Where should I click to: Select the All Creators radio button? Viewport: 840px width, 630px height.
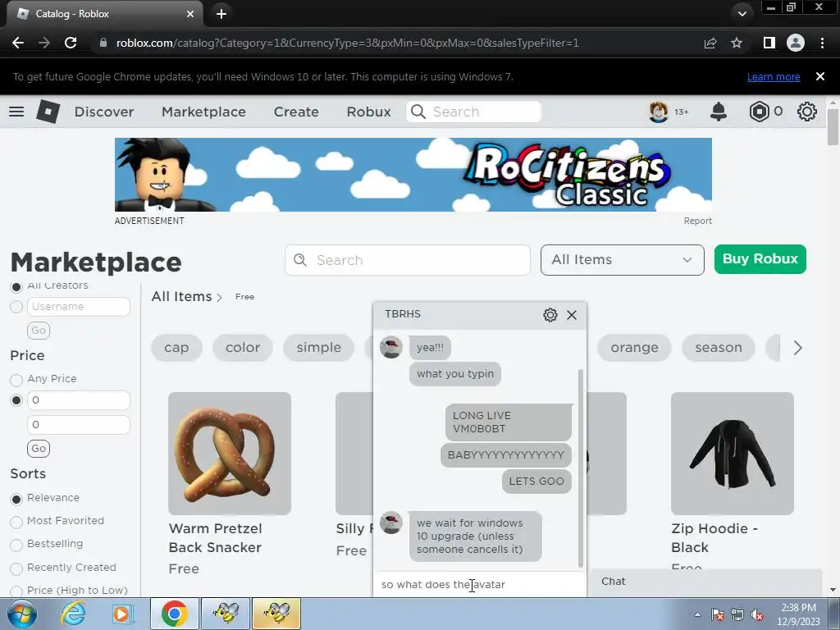click(x=16, y=286)
